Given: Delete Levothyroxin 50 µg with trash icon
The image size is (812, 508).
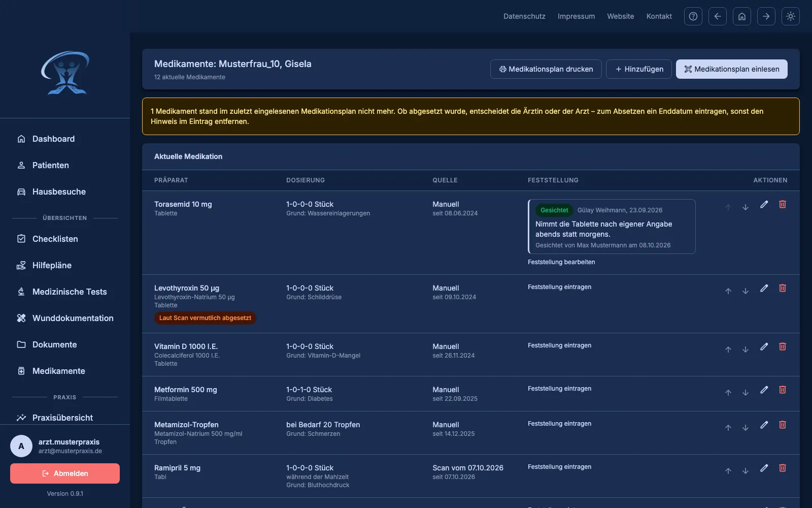Looking at the screenshot, I should coord(782,288).
